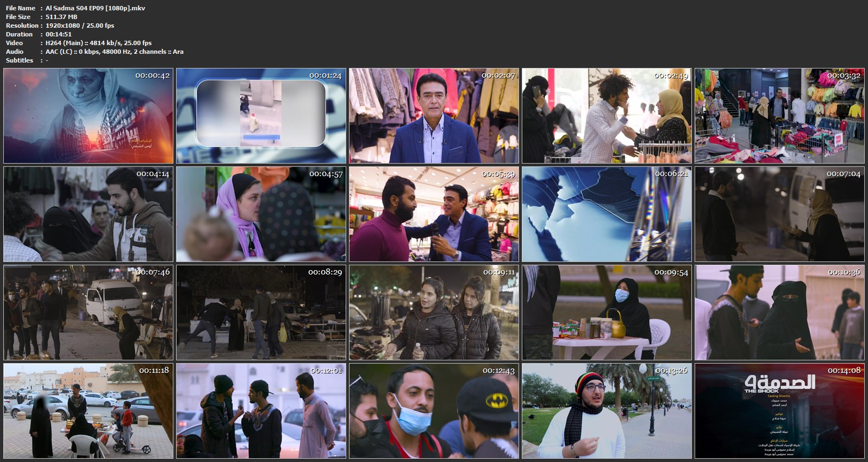Click the frame labeled 00:11:18
Viewport: 868px width, 462px height.
tap(88, 411)
